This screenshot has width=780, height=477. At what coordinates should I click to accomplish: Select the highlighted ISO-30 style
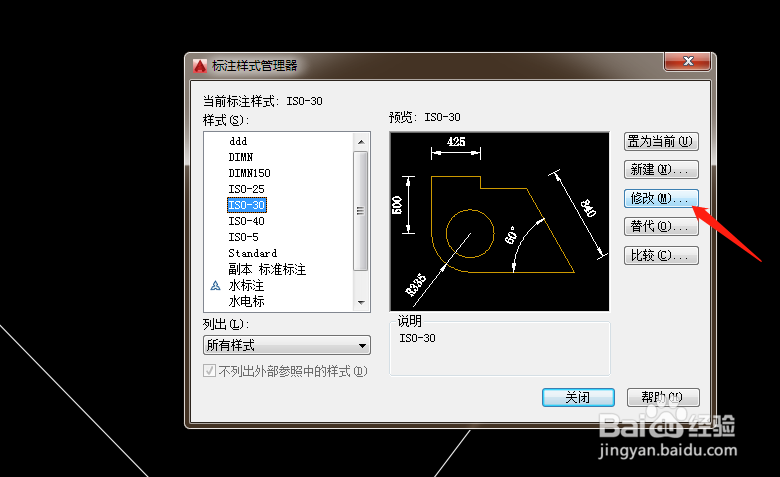point(247,205)
